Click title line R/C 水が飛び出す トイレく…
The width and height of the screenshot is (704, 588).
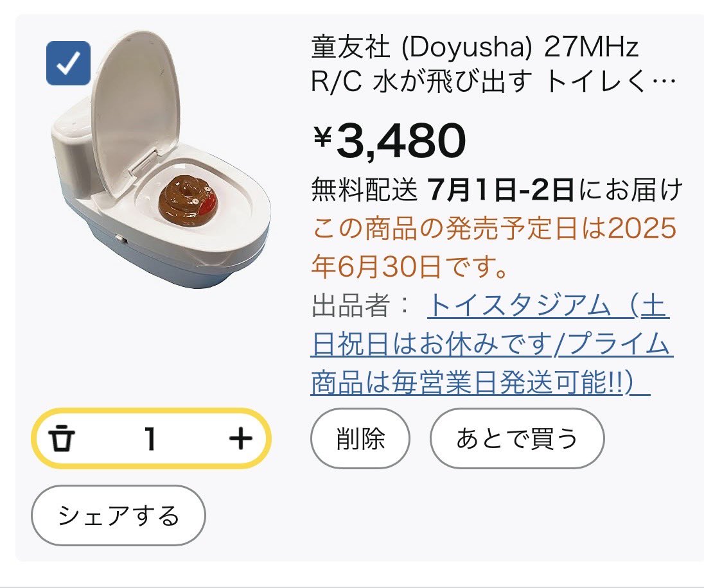pyautogui.click(x=493, y=82)
